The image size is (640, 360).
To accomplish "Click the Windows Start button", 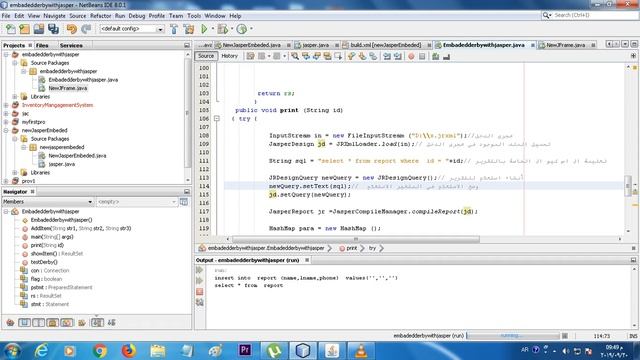I will (x=12, y=351).
